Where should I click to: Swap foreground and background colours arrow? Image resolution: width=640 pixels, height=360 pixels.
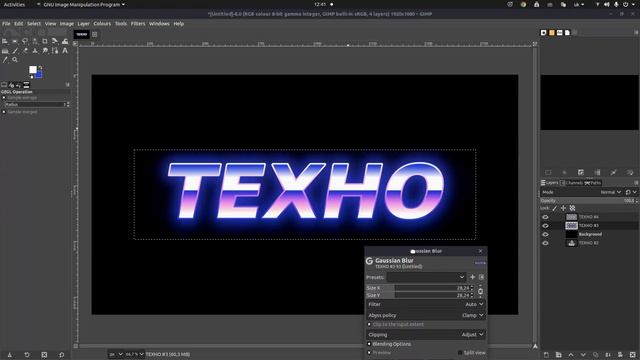pos(40,67)
